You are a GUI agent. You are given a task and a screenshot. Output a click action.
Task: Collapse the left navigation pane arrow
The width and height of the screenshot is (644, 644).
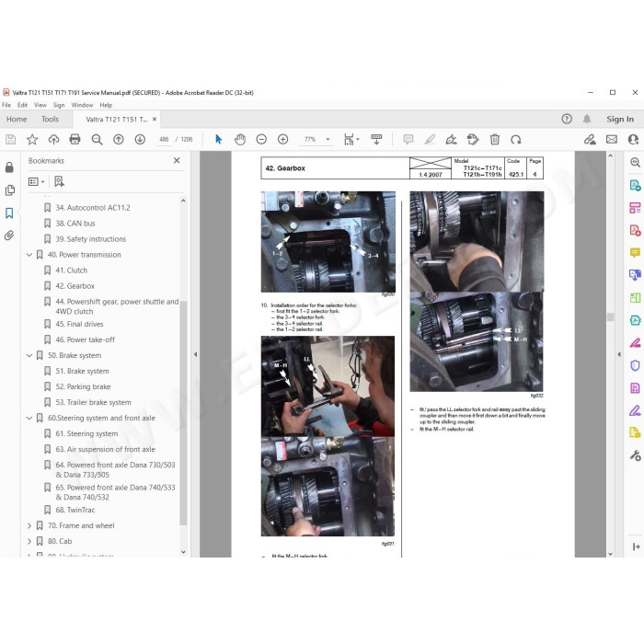click(195, 354)
